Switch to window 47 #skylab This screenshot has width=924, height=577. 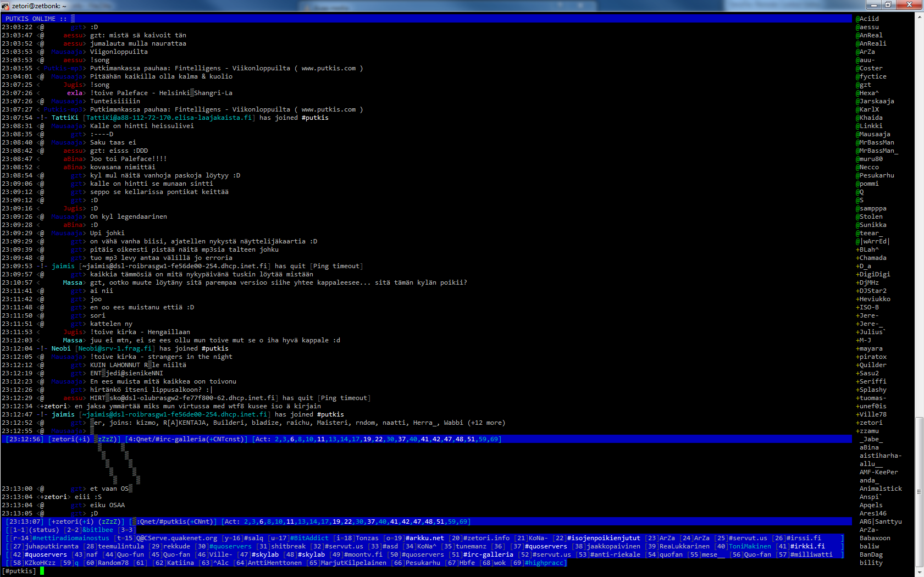point(265,554)
